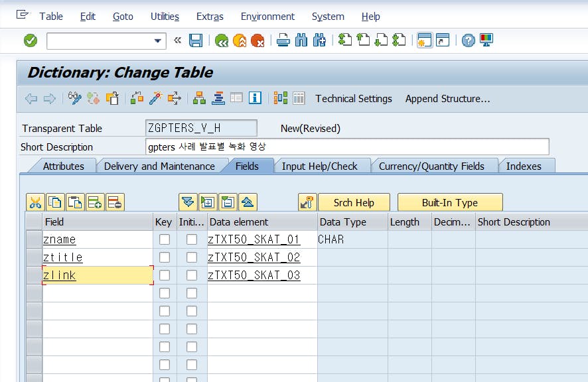
Task: Click the Short Description input field
Action: (347, 147)
